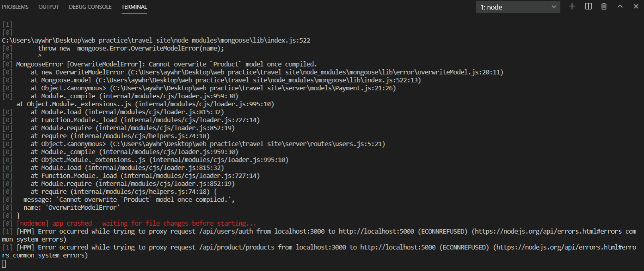Open the DEBUG CONSOLE tab
This screenshot has width=644, height=271.
pos(90,7)
